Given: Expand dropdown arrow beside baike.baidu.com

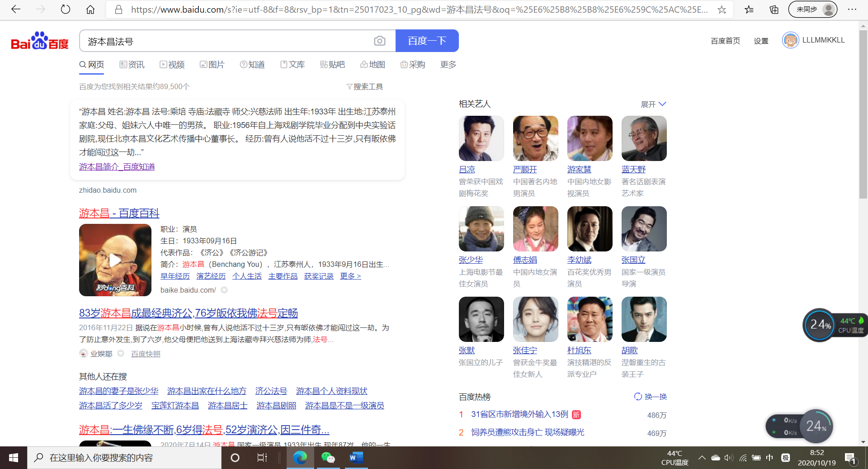Looking at the screenshot, I should click(224, 290).
